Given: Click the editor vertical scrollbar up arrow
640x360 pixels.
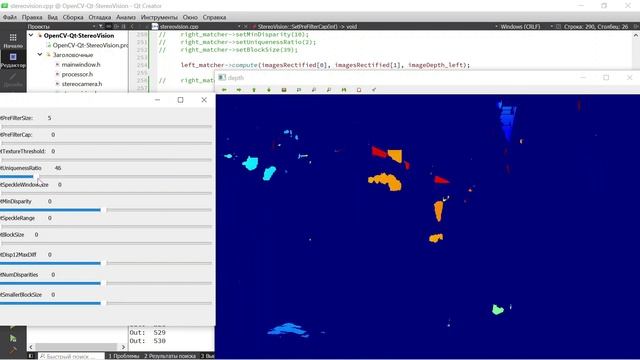Looking at the screenshot, I should (x=636, y=36).
